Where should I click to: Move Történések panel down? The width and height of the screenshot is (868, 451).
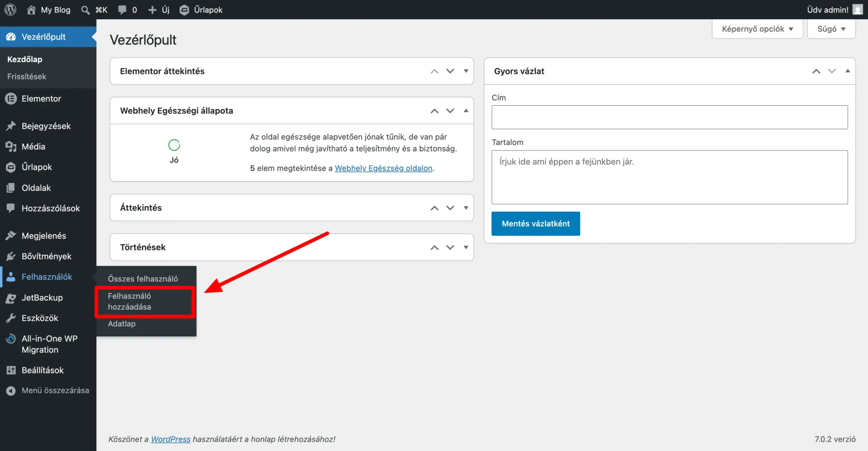pyautogui.click(x=450, y=248)
